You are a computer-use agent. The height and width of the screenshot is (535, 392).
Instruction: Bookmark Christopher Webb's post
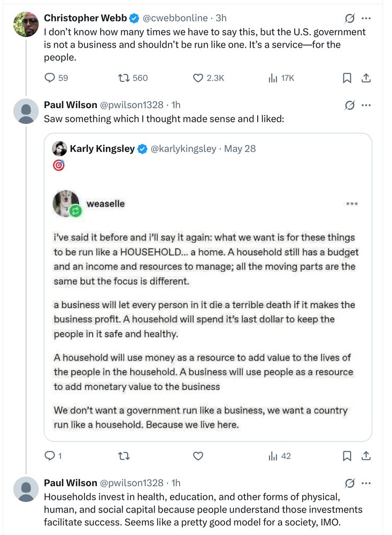[347, 78]
